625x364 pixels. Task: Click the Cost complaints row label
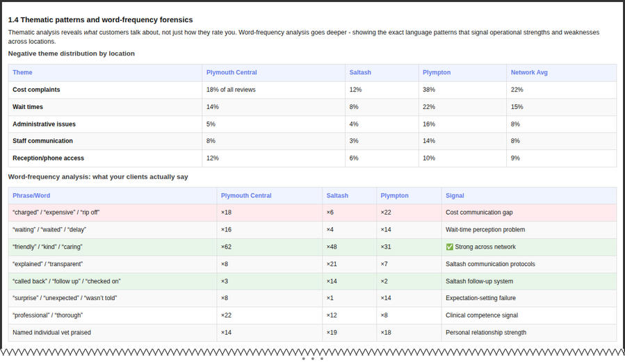point(36,90)
